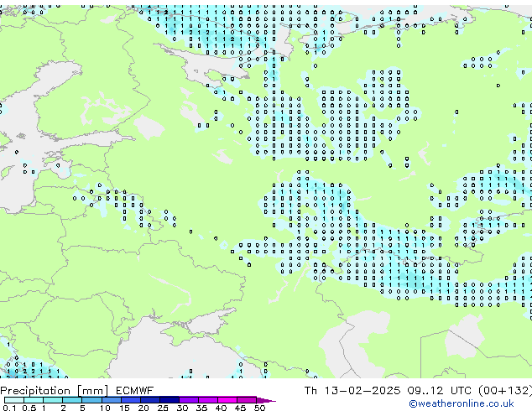Click the 2–5 mm legend color swatch

click(72, 400)
